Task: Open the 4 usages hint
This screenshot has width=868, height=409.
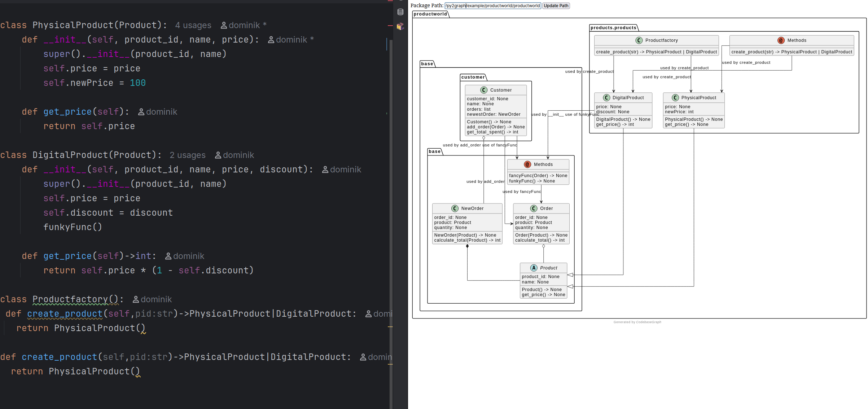Action: (x=193, y=25)
